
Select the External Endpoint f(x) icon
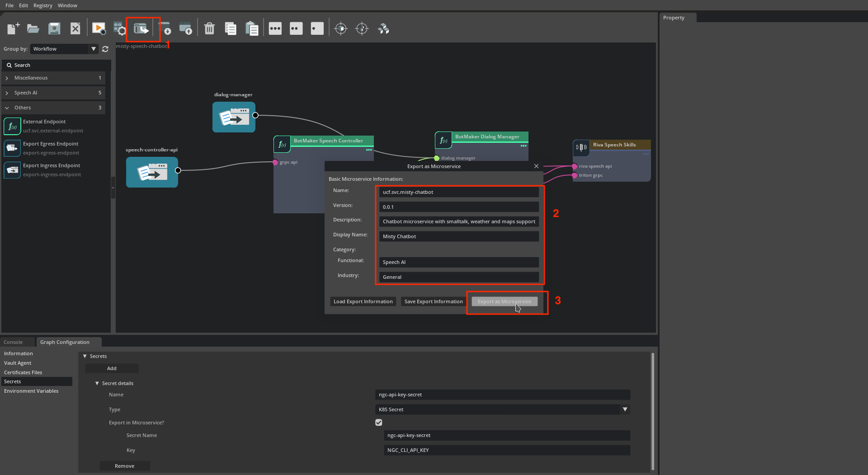[12, 126]
